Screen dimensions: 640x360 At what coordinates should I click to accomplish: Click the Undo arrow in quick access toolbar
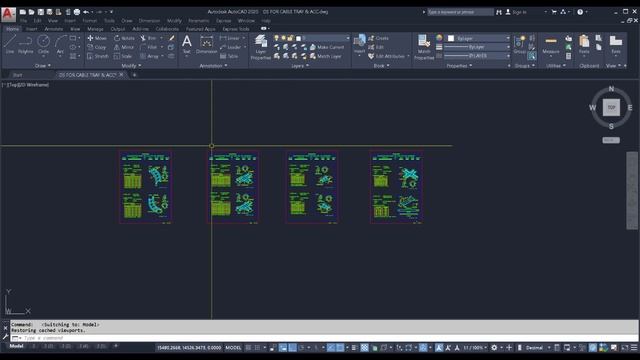coord(86,12)
